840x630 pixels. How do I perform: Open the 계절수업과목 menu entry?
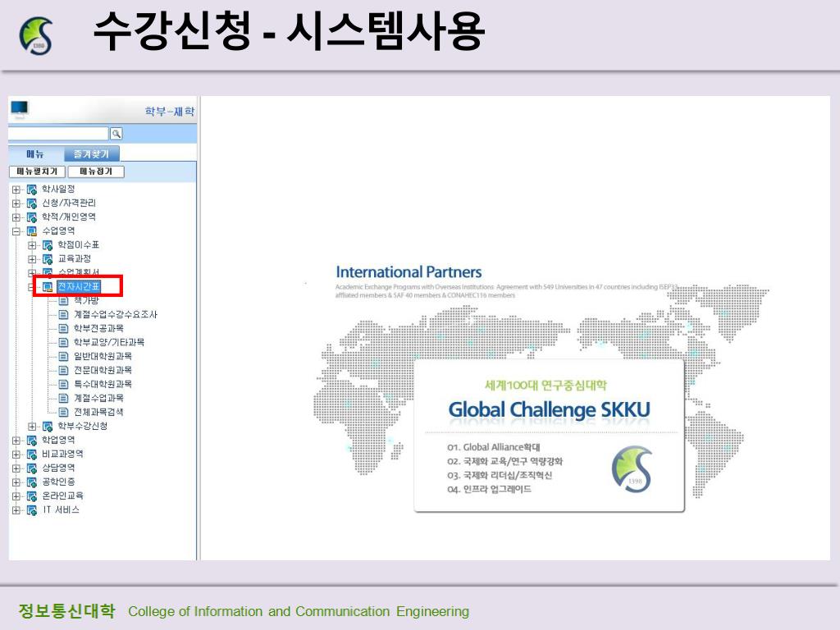point(98,398)
